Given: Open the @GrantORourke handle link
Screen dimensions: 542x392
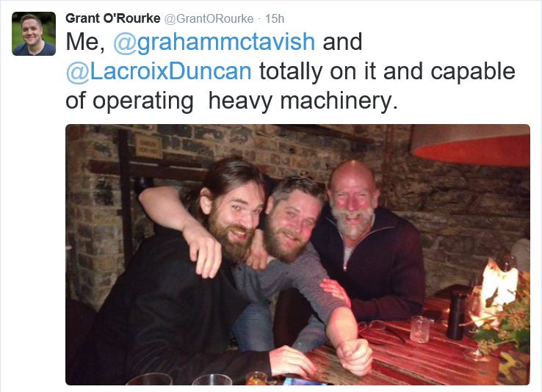Looking at the screenshot, I should coord(209,18).
